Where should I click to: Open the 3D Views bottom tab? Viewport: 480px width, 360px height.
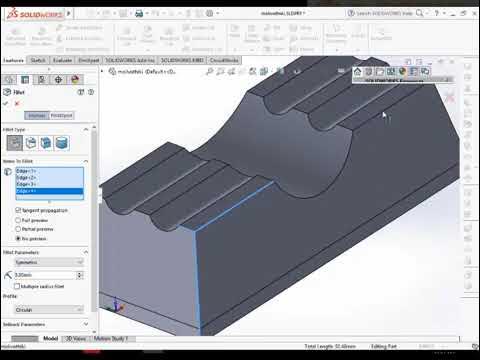76,338
